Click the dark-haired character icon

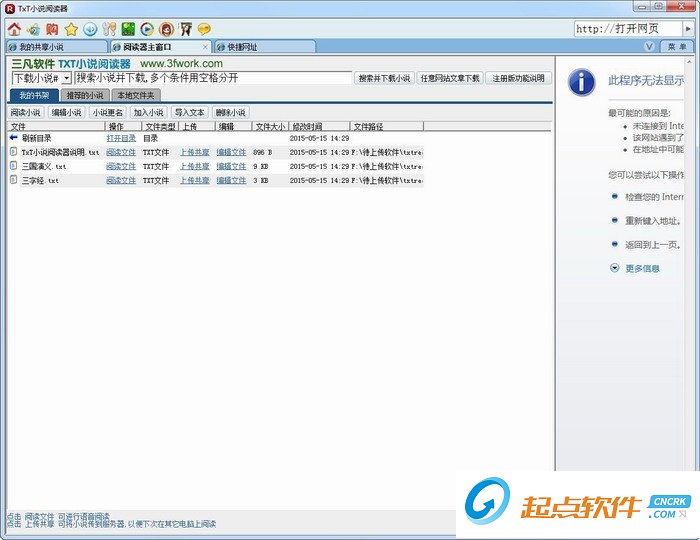click(x=186, y=29)
